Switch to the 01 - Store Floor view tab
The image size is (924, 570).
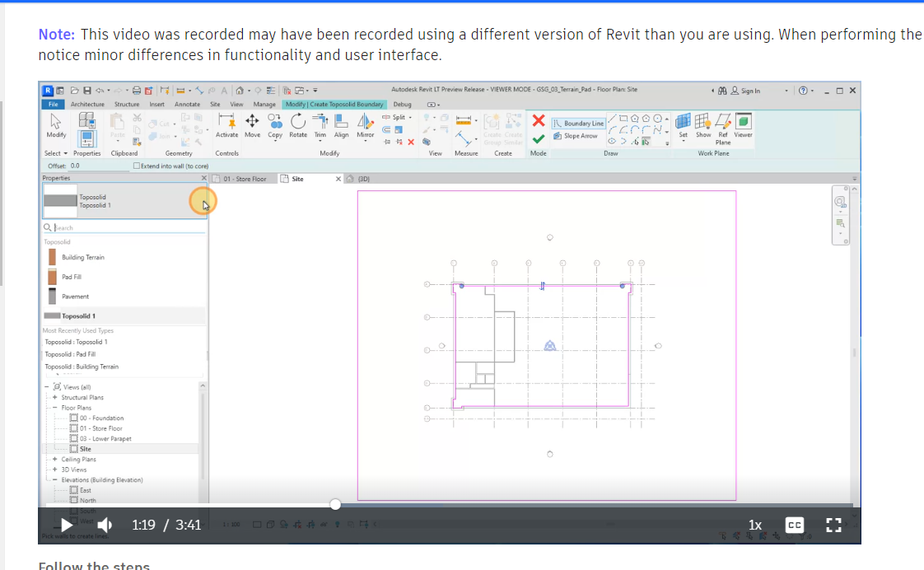[x=245, y=179]
